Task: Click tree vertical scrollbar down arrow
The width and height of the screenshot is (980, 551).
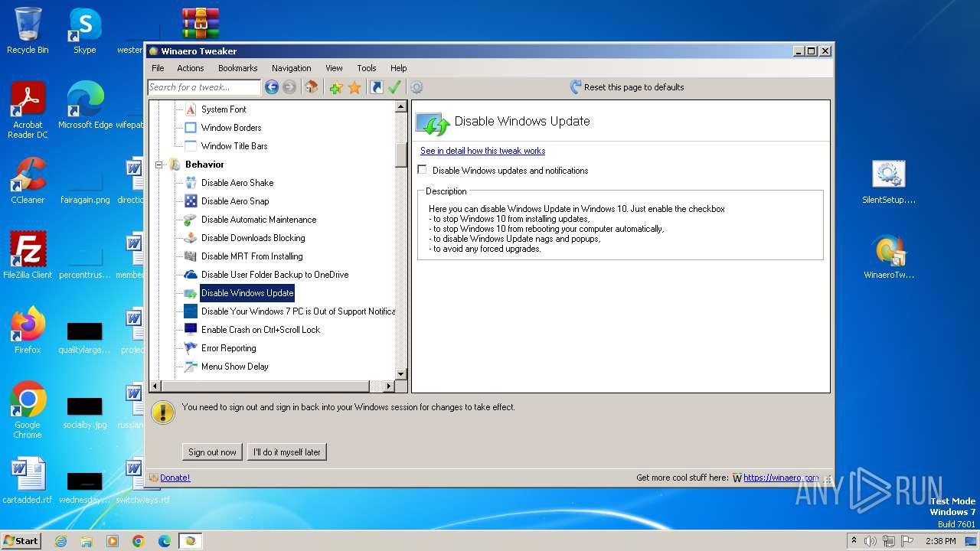Action: [x=400, y=373]
